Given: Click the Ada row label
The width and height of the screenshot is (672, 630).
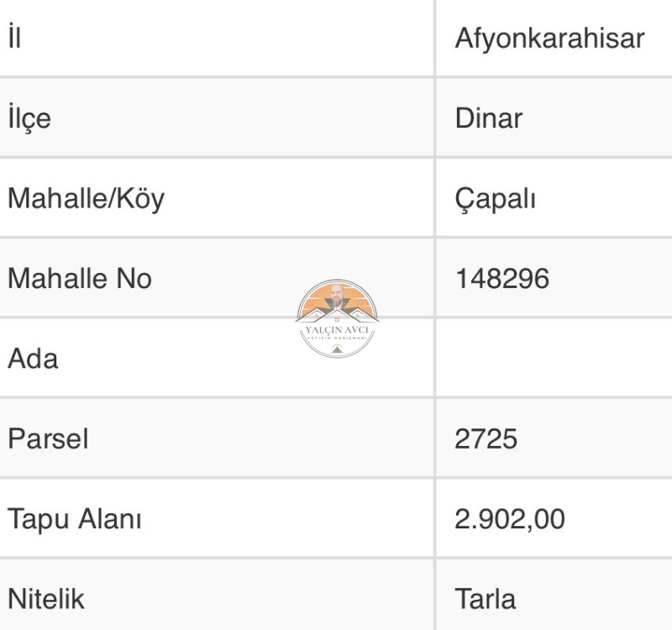Looking at the screenshot, I should pos(33,359).
